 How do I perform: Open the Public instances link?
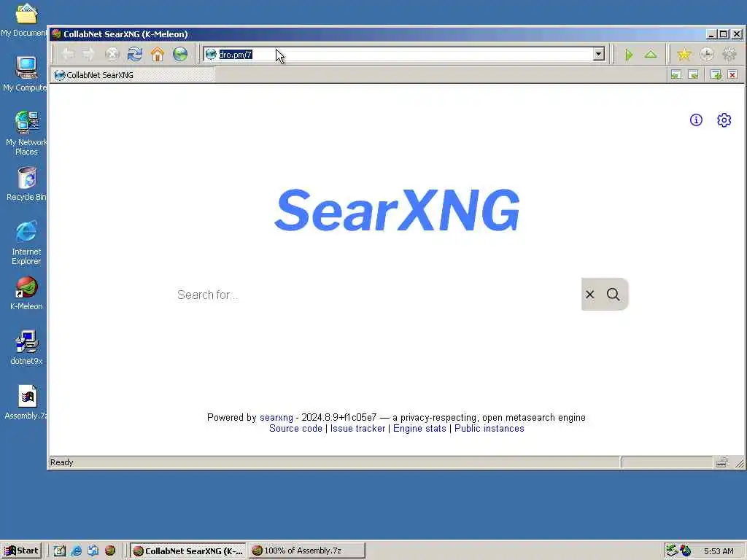[x=489, y=429]
